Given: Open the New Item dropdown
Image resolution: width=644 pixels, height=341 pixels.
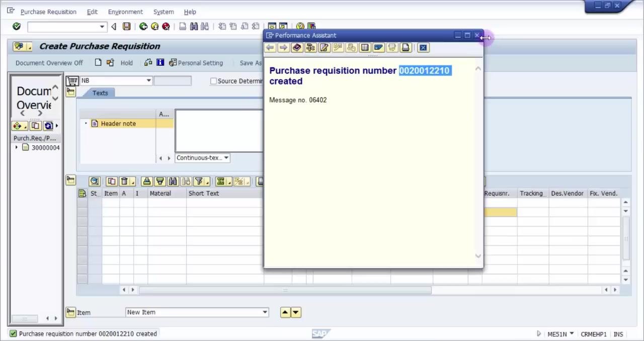Looking at the screenshot, I should (265, 312).
